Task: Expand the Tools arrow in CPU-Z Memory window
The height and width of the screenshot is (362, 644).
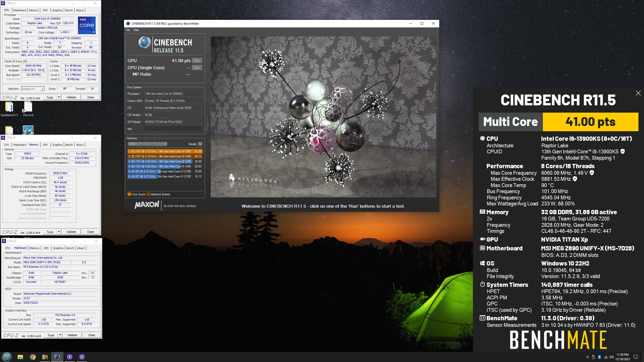Action: click(x=59, y=232)
